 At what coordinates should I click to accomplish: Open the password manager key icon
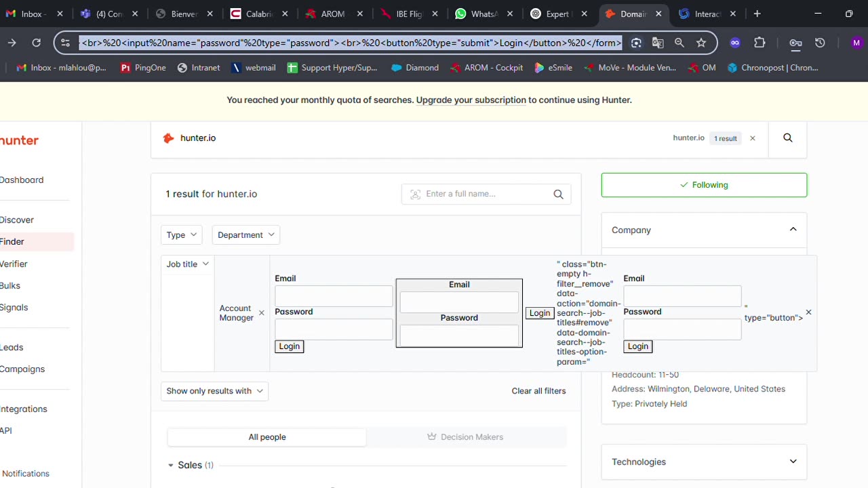click(x=795, y=43)
